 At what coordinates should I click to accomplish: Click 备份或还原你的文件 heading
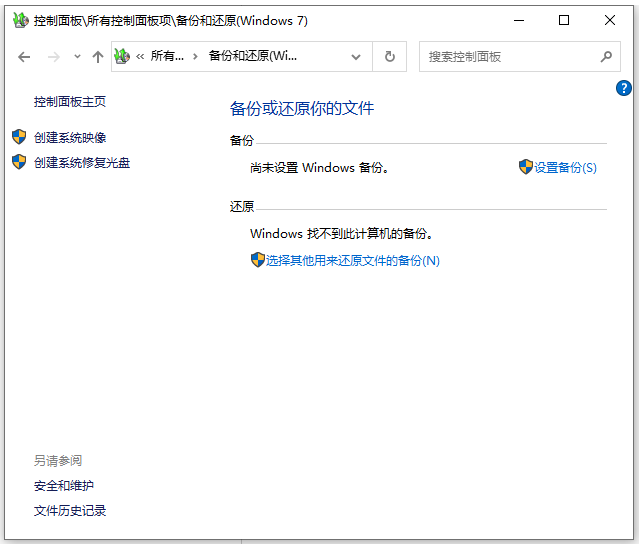pyautogui.click(x=302, y=108)
